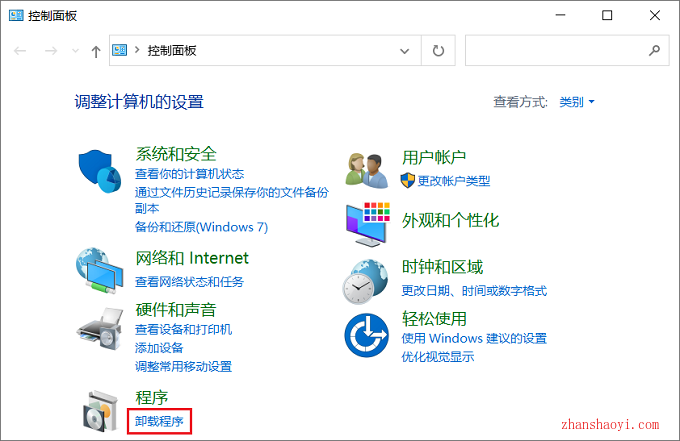Open the 硬件和声音 category
Screen dimensions: 680x441
pos(176,310)
